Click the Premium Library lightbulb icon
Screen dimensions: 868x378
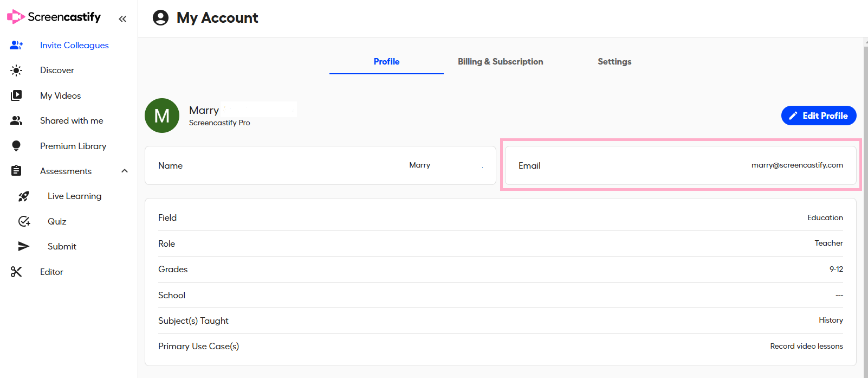[x=16, y=146]
